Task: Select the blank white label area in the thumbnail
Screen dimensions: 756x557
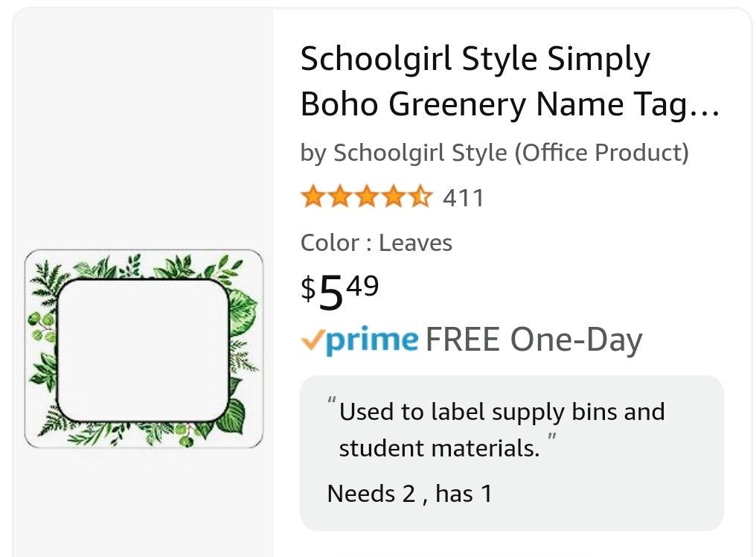Action: (x=143, y=351)
